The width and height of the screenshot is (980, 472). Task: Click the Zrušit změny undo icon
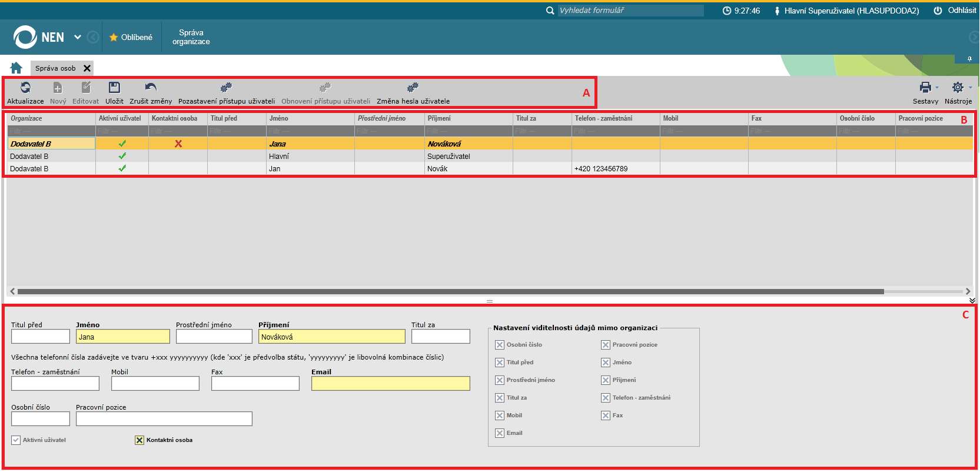pyautogui.click(x=151, y=88)
